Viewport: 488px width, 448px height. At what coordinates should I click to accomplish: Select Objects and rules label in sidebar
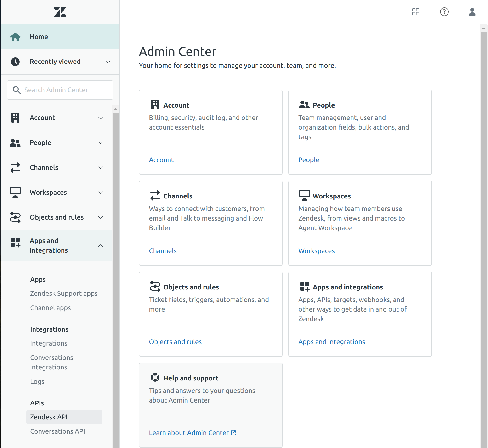click(x=57, y=217)
